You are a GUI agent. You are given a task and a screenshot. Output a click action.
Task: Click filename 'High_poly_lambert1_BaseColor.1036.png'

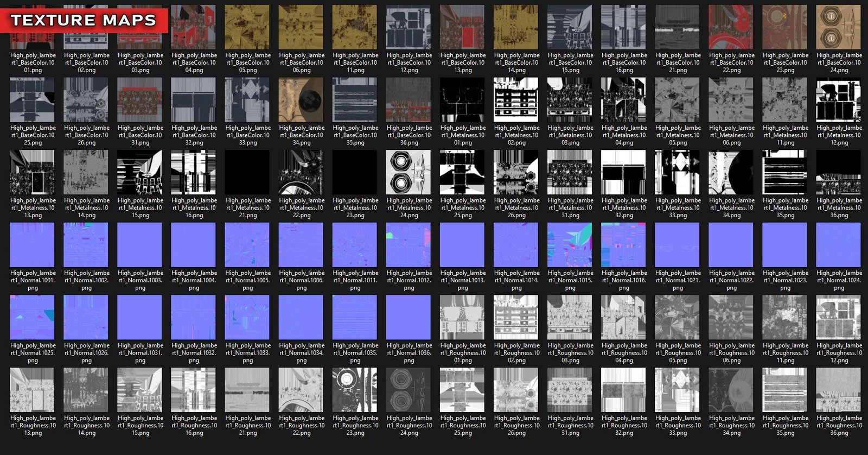[409, 135]
